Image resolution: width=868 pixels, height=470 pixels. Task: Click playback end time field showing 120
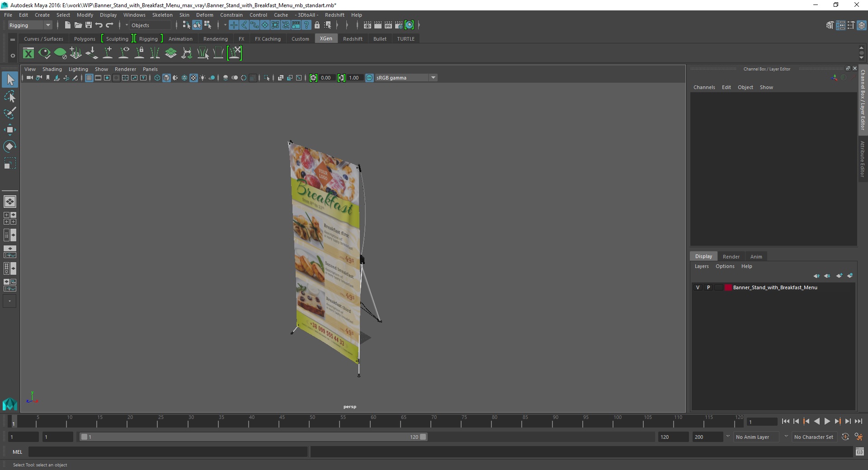(673, 437)
